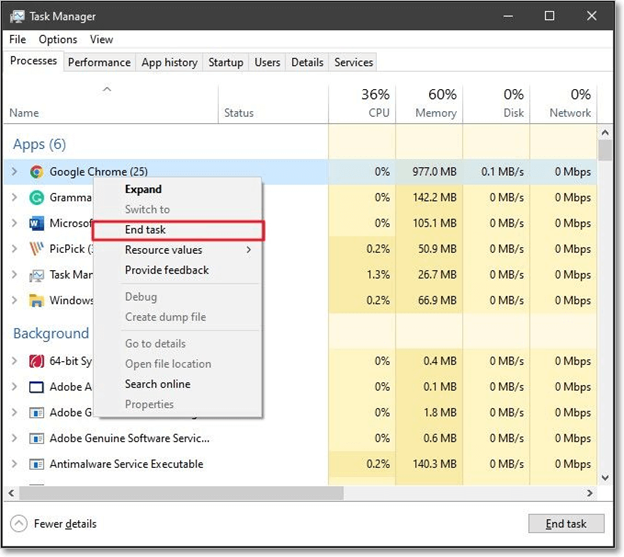Sort by the CPU column header
Image resolution: width=624 pixels, height=557 pixels.
tap(362, 103)
